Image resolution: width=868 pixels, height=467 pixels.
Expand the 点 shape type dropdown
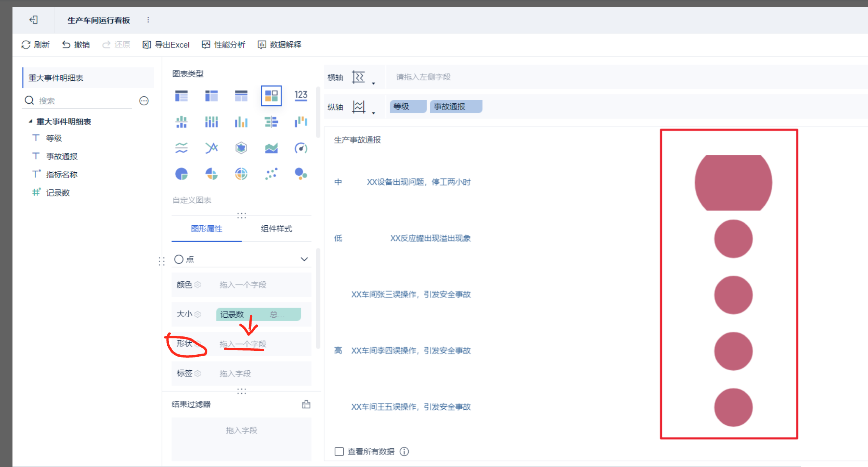coord(304,259)
